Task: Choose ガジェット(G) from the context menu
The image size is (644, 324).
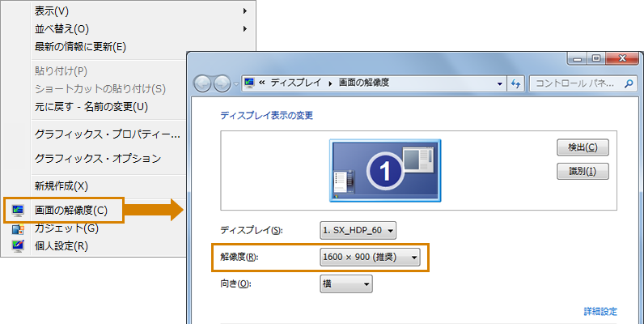Action: tap(66, 228)
